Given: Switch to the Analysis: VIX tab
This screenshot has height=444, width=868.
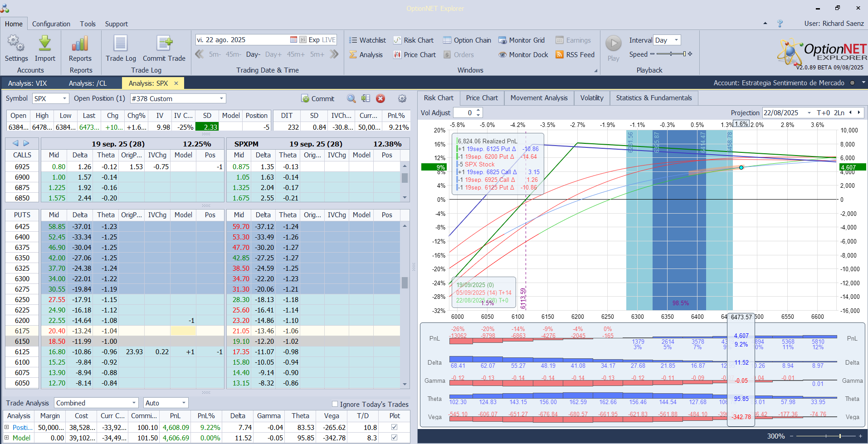Looking at the screenshot, I should (x=27, y=83).
